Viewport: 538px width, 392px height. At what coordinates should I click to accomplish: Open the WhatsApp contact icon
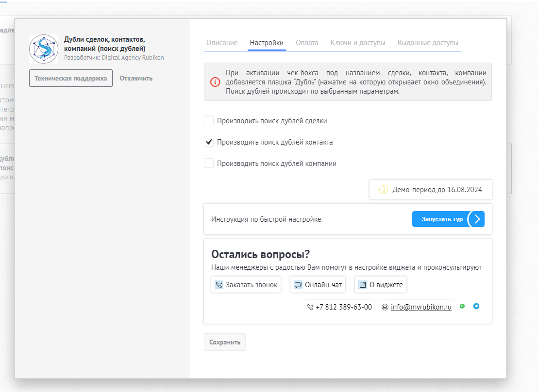(462, 306)
